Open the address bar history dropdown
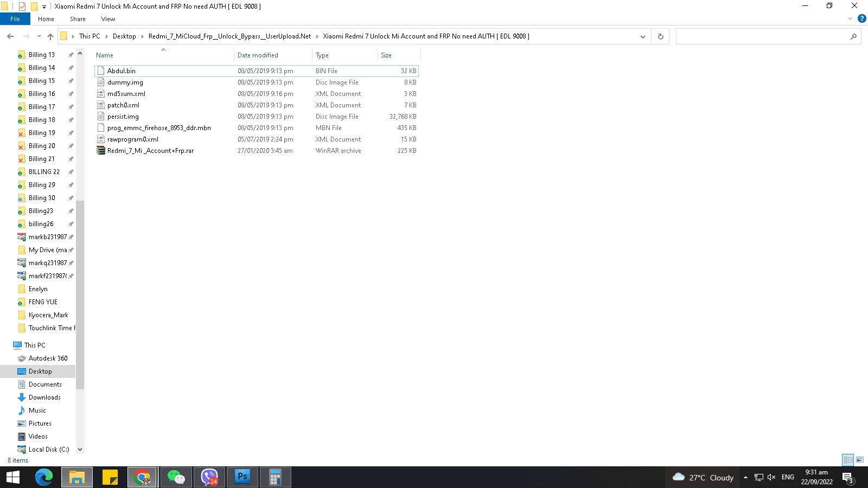The image size is (868, 488). point(643,36)
